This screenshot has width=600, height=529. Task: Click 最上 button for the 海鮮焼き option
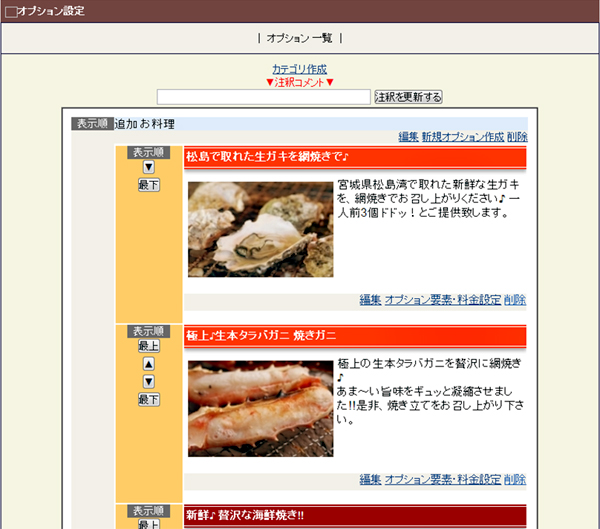pyautogui.click(x=148, y=524)
